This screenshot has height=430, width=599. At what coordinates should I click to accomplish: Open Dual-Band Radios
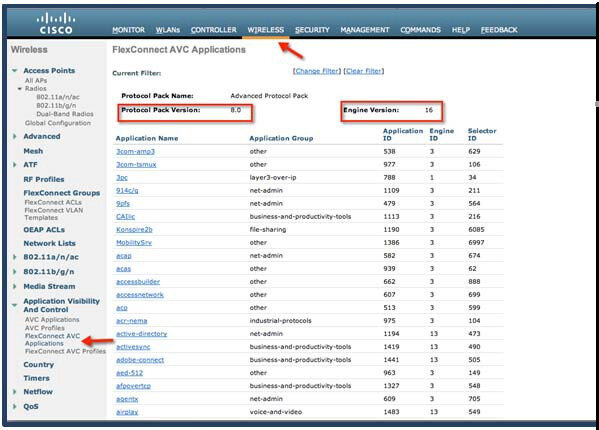(65, 114)
